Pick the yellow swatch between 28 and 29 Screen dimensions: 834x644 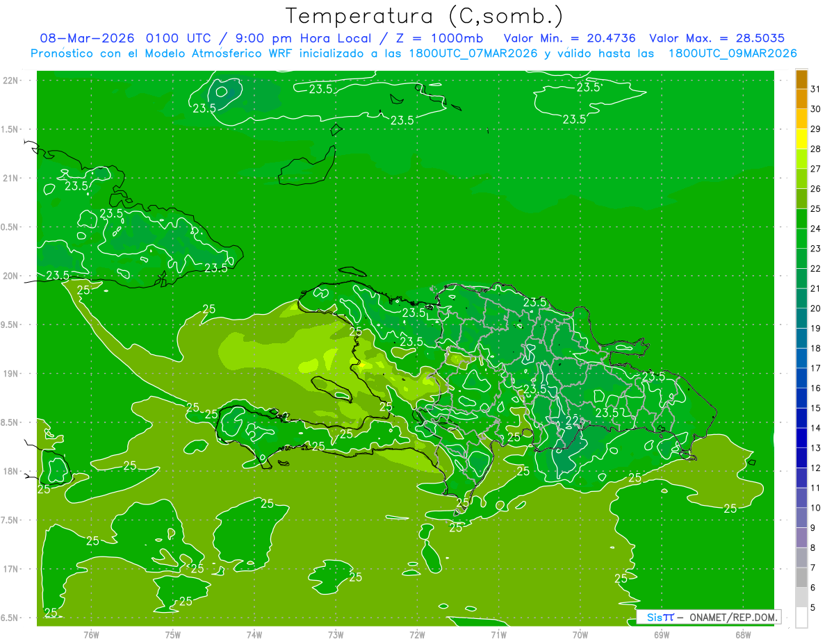click(x=801, y=139)
